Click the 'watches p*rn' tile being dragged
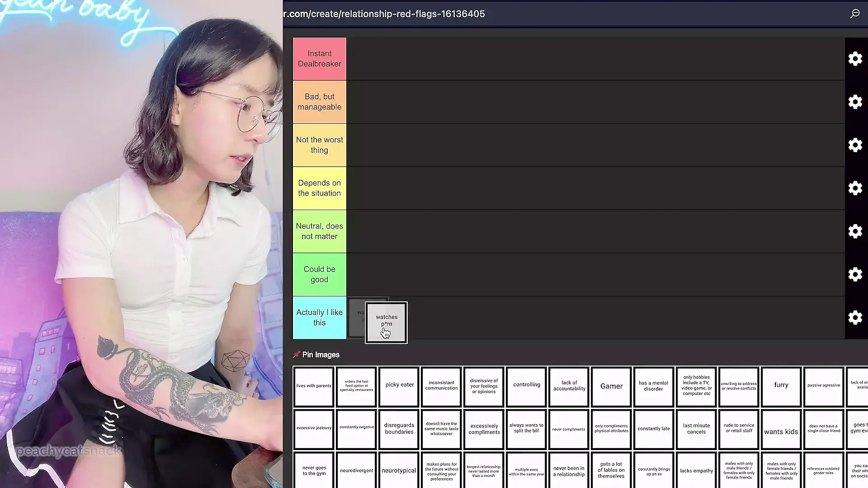 coord(387,322)
